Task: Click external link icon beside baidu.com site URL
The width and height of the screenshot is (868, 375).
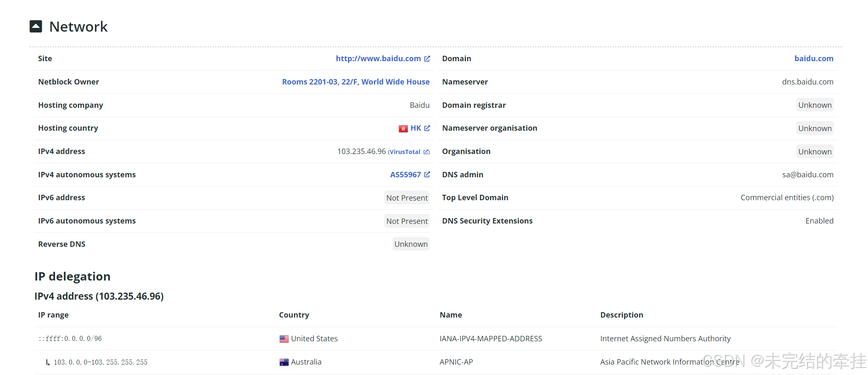Action: coord(427,59)
